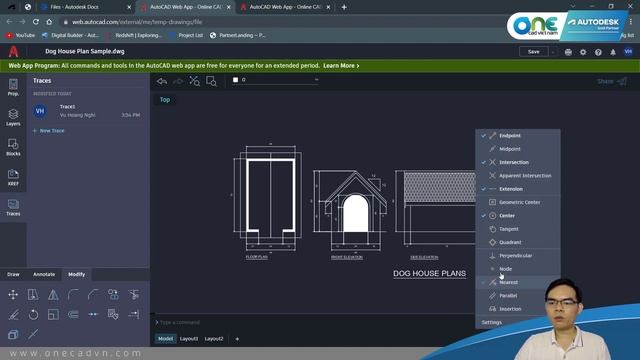Select the Erase tool
640x360 pixels.
click(x=13, y=314)
